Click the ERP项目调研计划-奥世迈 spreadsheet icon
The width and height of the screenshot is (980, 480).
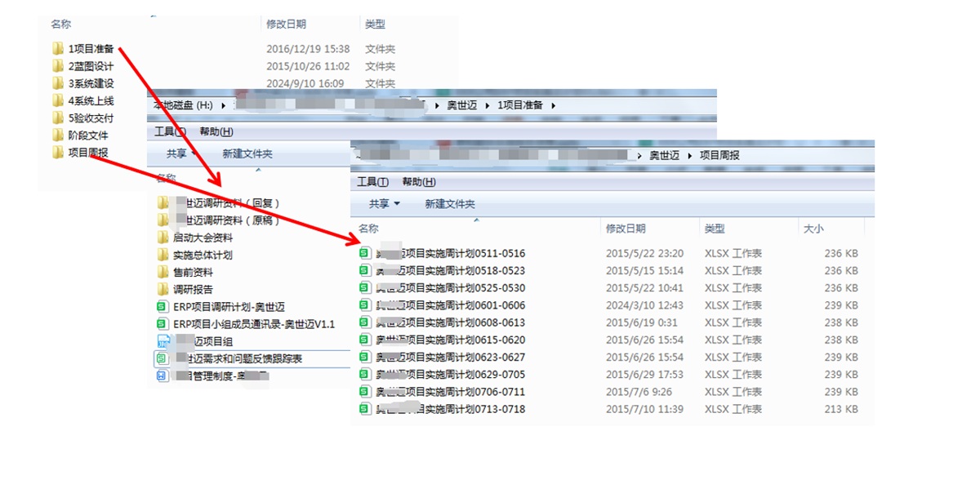pos(163,307)
